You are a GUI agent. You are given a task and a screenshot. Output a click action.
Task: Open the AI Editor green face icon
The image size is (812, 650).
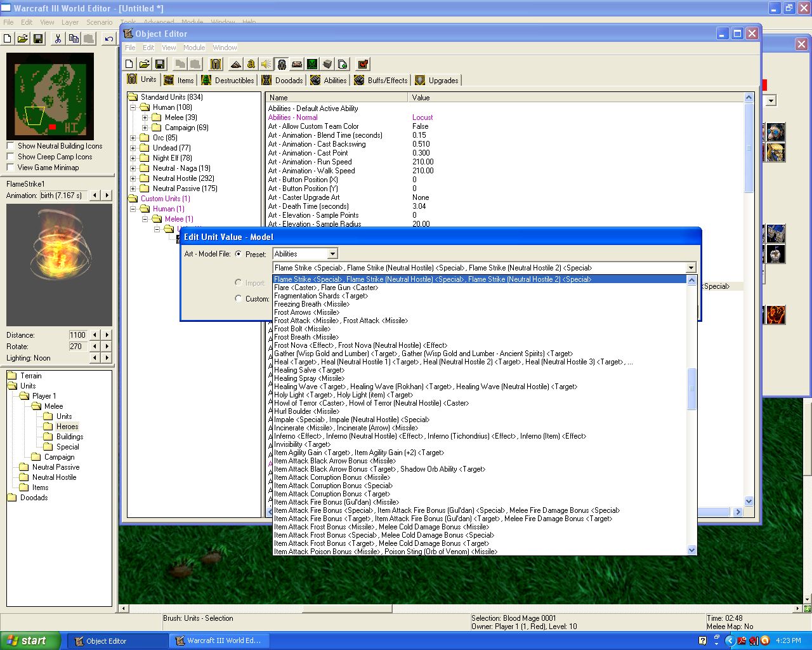[x=312, y=64]
